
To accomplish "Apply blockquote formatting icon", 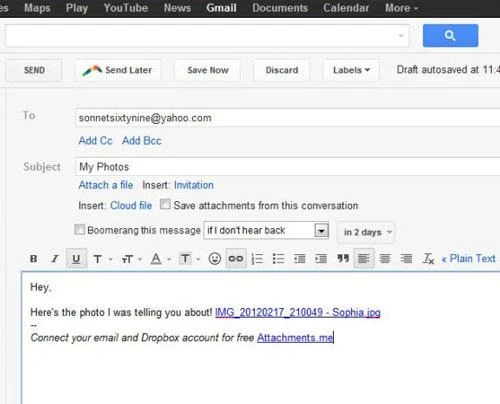I will [343, 259].
